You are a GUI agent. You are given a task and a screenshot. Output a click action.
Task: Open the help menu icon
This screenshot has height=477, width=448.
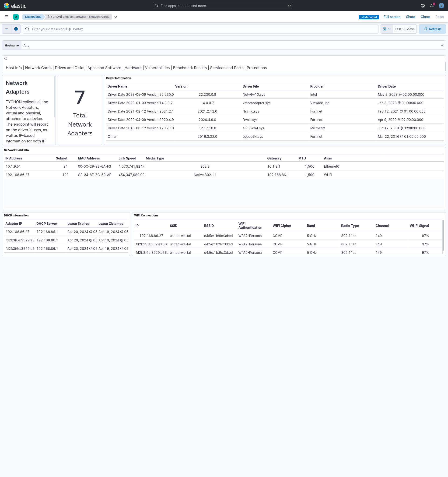(423, 6)
